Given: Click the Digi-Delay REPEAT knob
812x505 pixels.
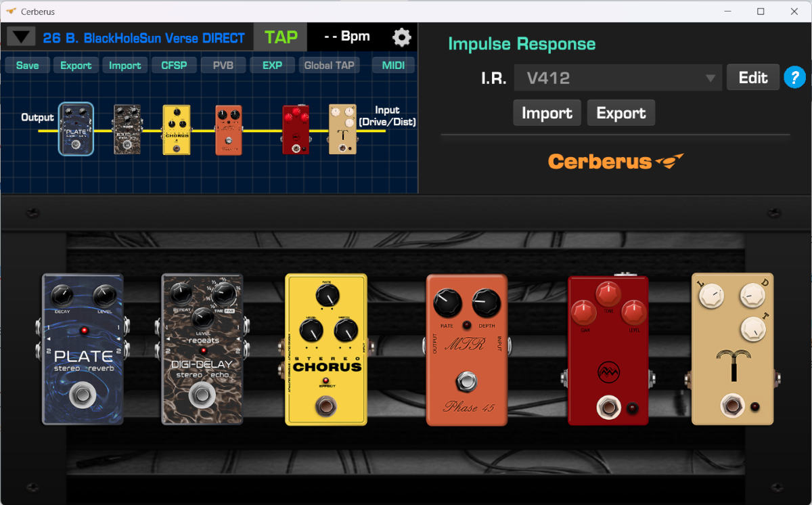Looking at the screenshot, I should [181, 293].
